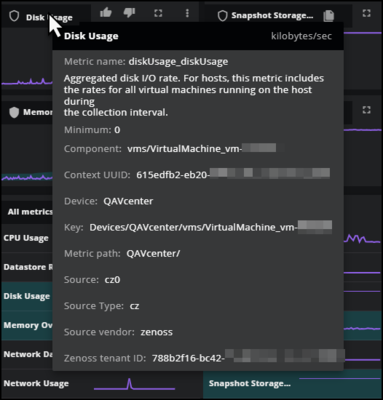Click the Zenoss tenant ID value 788b2f16
Viewport: 383px width, 400px height.
tap(248, 357)
